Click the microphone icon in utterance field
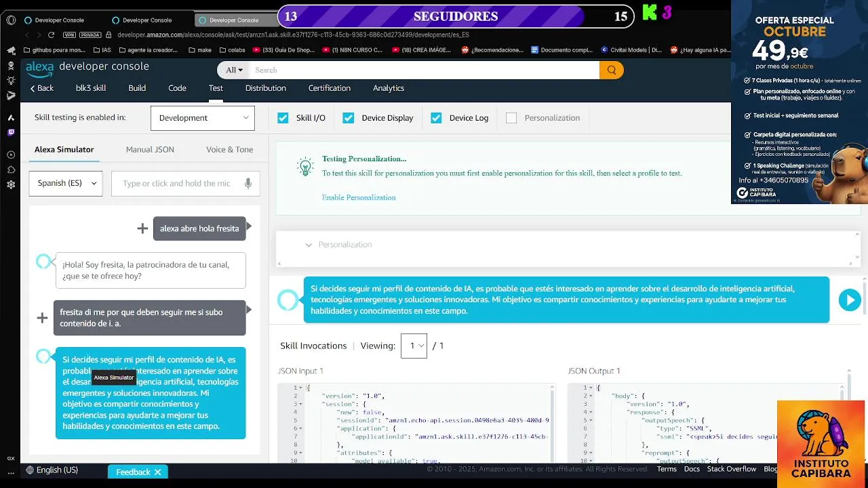Screen dimensions: 868x488 (x=248, y=183)
